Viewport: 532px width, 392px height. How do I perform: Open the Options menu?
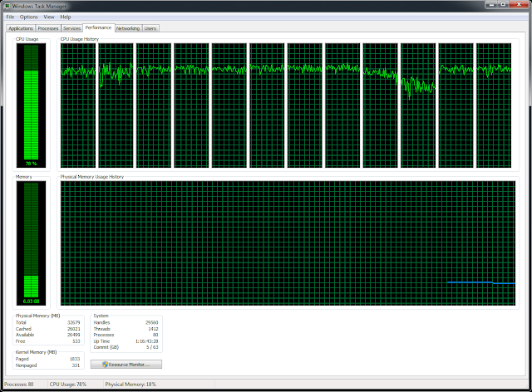point(28,17)
